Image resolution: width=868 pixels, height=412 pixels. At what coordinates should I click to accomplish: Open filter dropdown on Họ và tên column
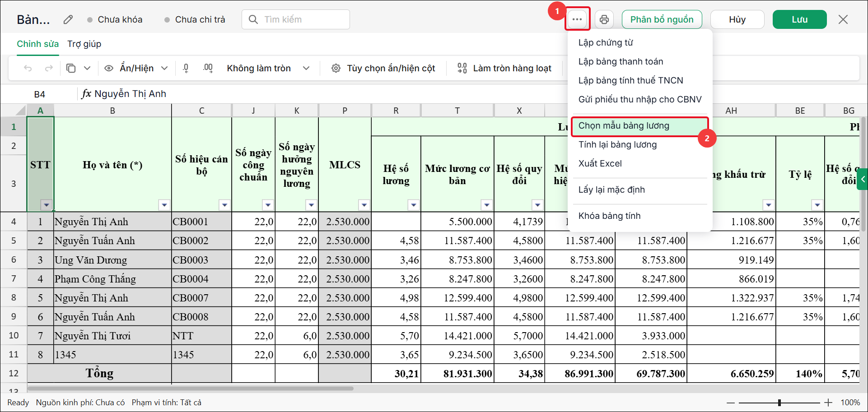click(164, 205)
